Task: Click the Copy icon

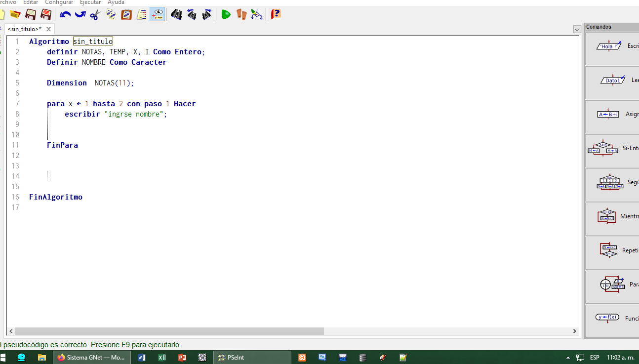Action: pos(111,14)
